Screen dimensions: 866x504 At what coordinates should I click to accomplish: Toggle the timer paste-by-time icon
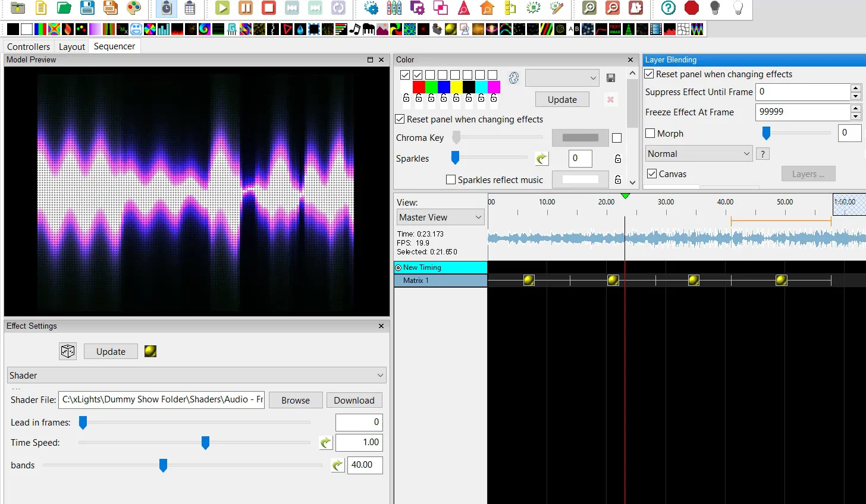point(167,8)
